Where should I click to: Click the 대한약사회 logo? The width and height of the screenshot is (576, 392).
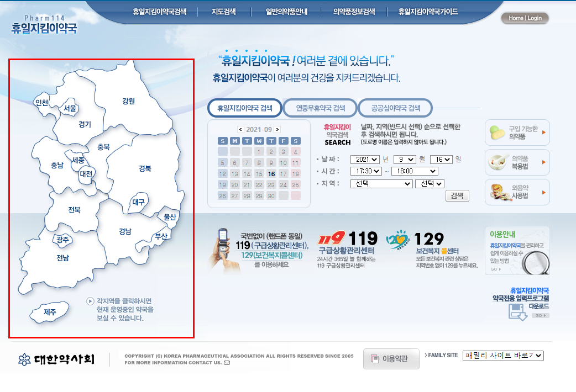[x=56, y=359]
